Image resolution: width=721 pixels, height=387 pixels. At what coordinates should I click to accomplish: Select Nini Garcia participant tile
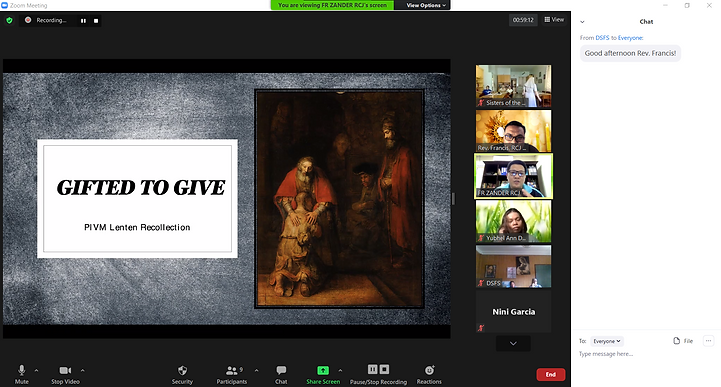coord(514,311)
